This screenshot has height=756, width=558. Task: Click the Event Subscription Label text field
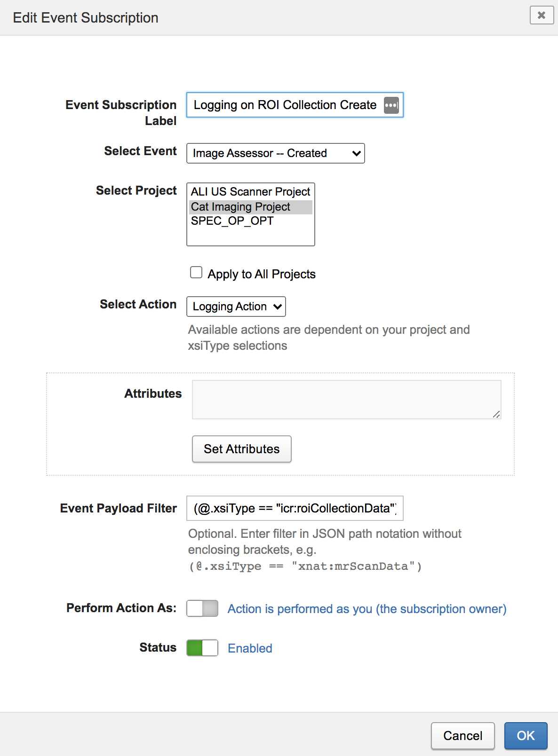click(x=285, y=105)
